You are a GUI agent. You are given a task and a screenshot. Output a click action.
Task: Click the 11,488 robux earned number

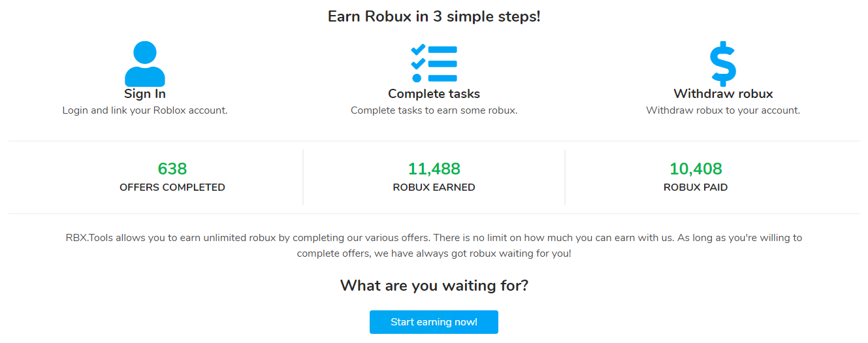tap(434, 169)
